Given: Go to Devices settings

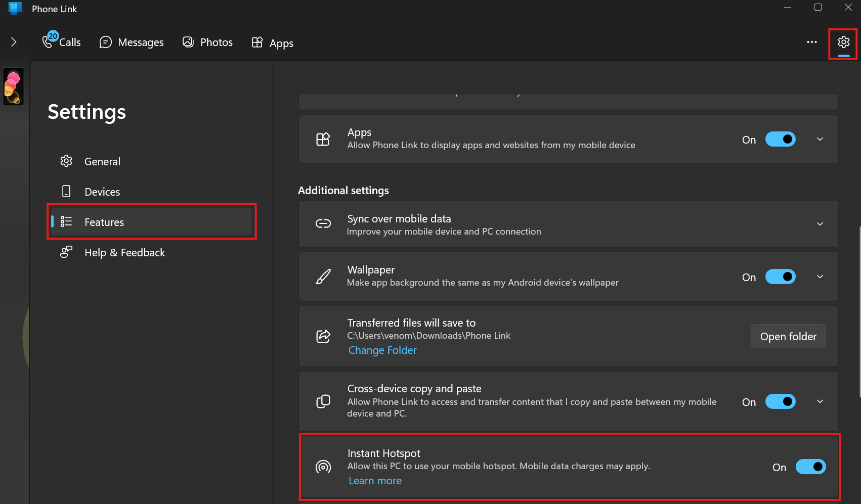Looking at the screenshot, I should point(152,192).
